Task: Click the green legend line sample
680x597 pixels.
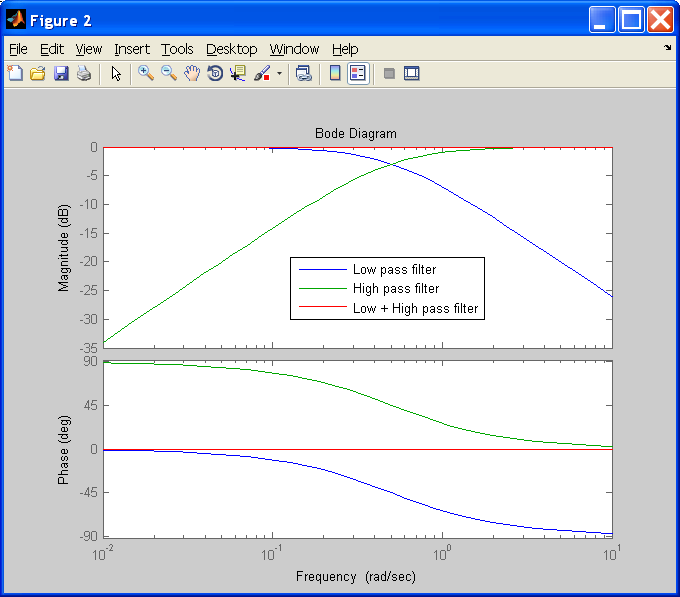Action: [x=323, y=288]
